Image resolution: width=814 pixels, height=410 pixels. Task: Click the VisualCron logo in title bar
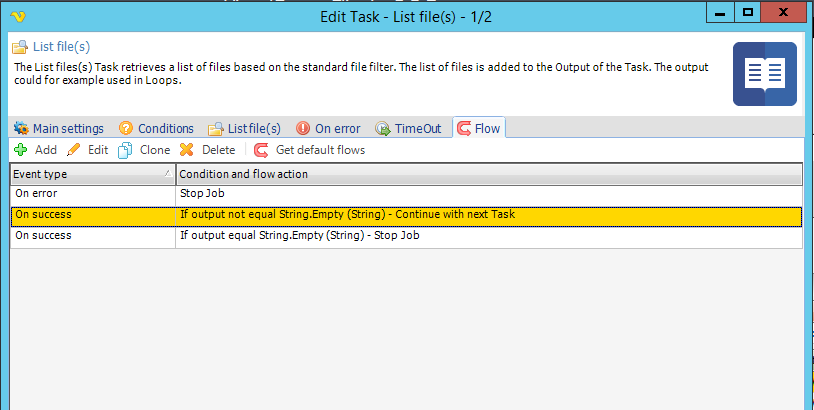[18, 17]
